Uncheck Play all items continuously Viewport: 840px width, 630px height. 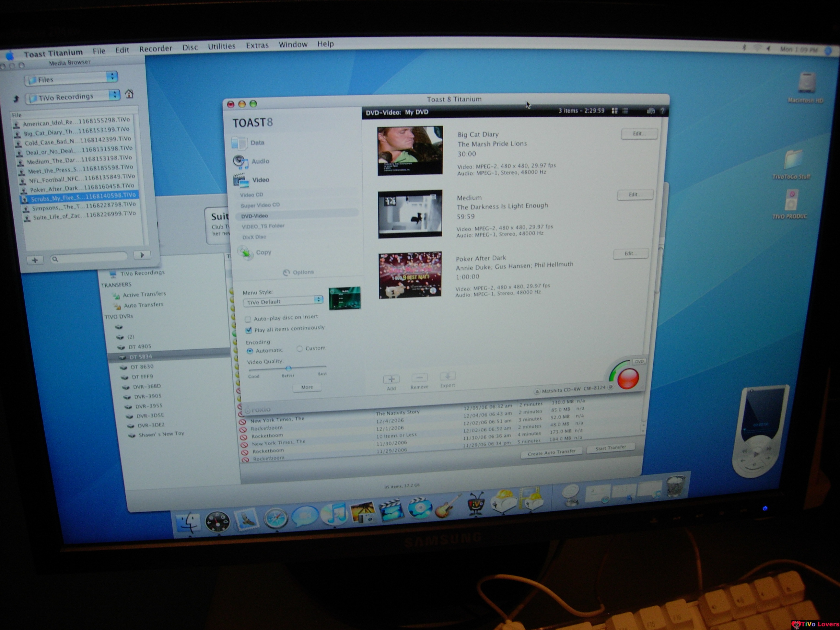click(249, 330)
